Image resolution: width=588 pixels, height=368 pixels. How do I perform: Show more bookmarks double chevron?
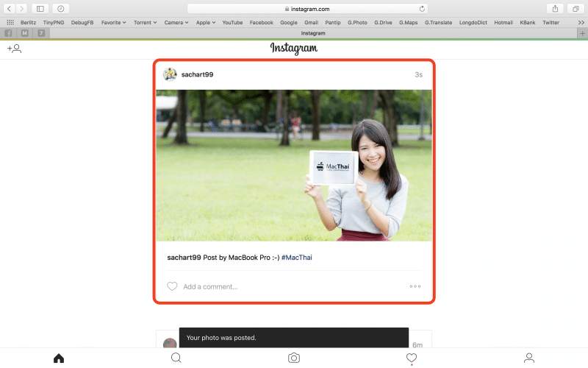(x=581, y=23)
